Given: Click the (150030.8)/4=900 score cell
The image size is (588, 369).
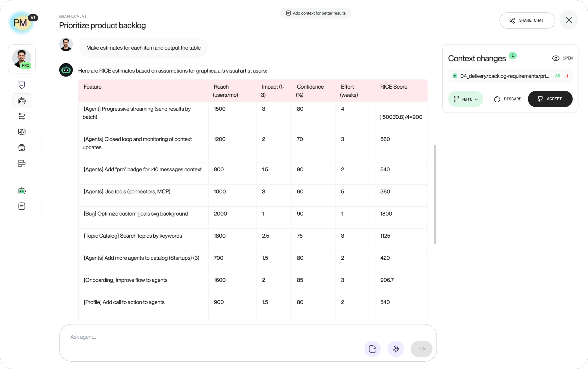Looking at the screenshot, I should (401, 117).
